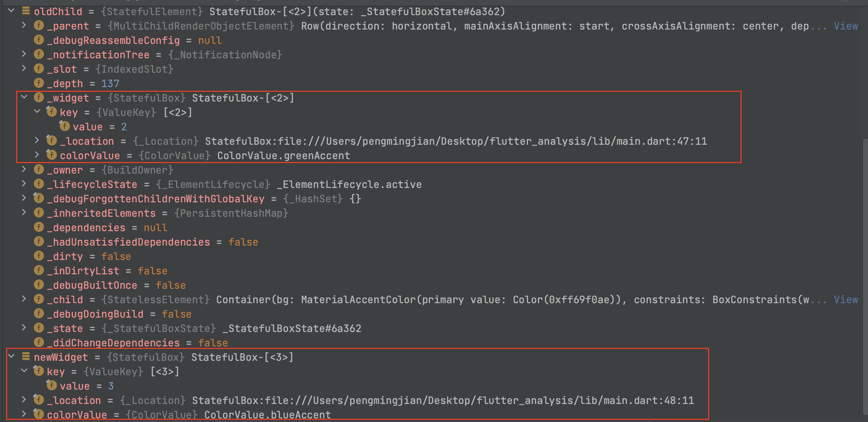Expand _location under _widget (main.dart:47:11)

(x=37, y=140)
